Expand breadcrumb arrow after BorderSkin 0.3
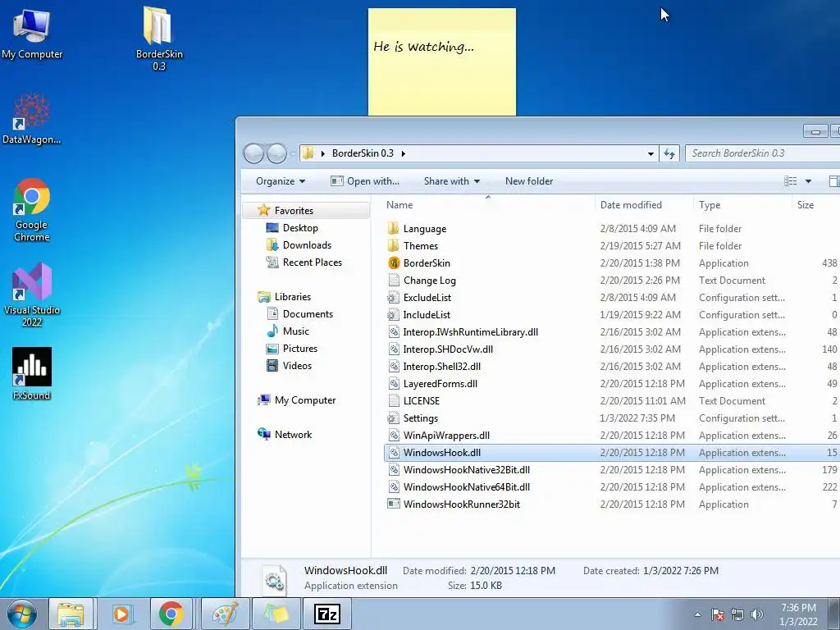The height and width of the screenshot is (630, 840). tap(404, 153)
